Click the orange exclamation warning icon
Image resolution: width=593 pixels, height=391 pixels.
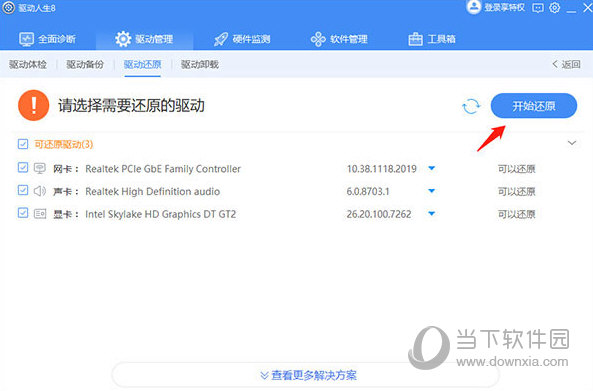[x=34, y=105]
